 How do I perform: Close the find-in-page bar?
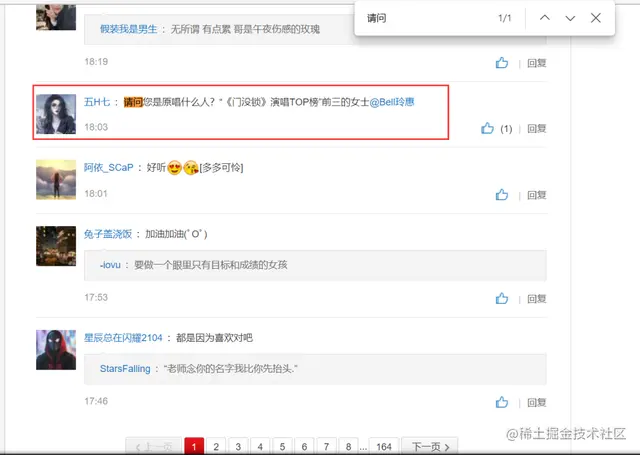(596, 18)
